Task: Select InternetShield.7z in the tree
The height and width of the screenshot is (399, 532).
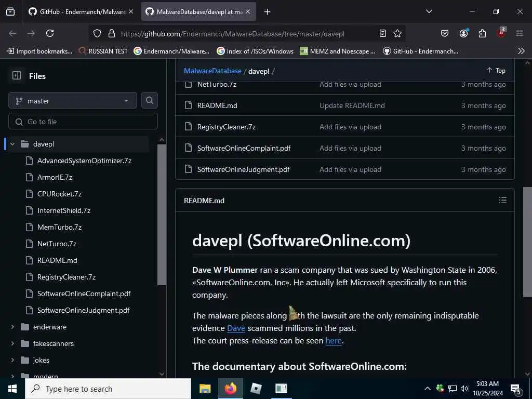Action: click(64, 210)
